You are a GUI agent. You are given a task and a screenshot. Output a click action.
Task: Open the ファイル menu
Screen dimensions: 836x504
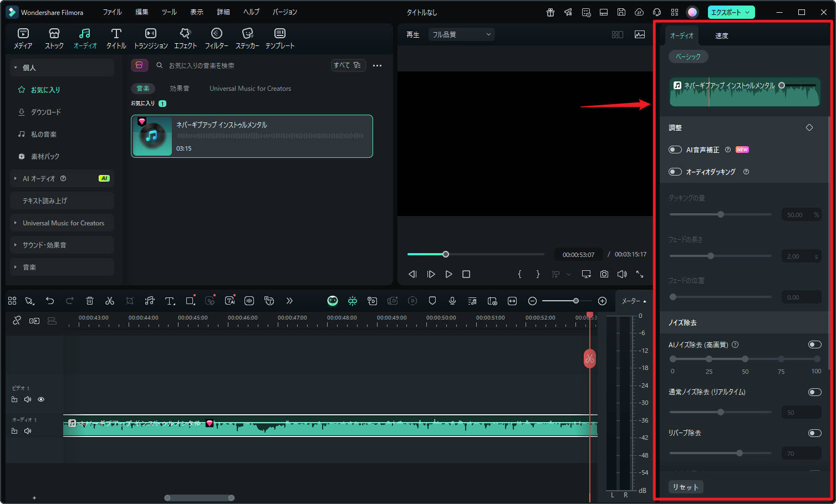point(112,12)
